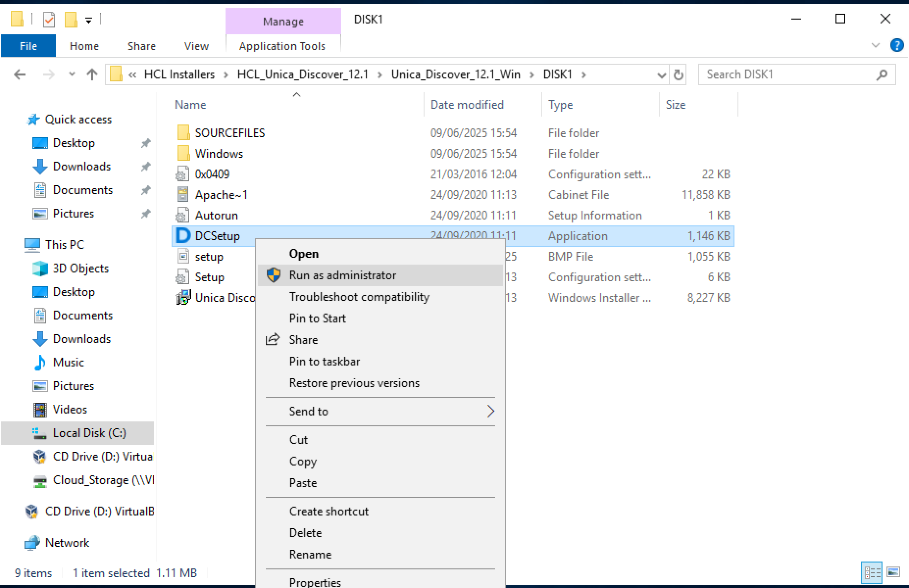Choose Open from the context menu
Image resolution: width=909 pixels, height=588 pixels.
[380, 254]
